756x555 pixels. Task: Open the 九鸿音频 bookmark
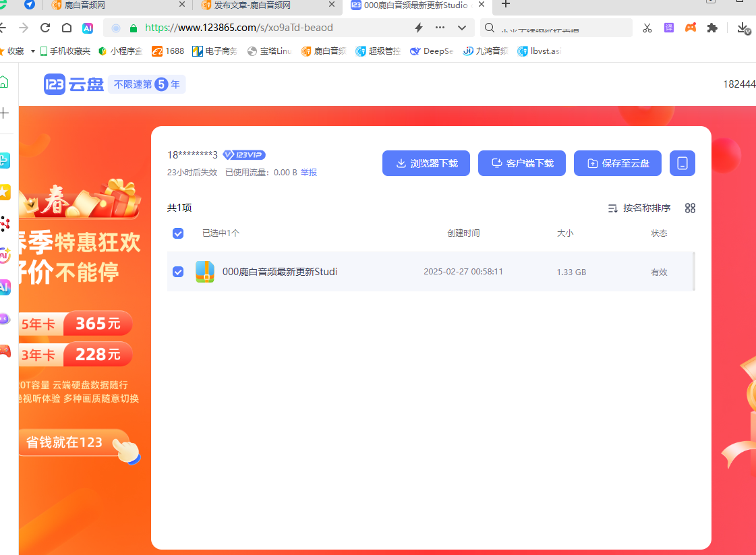click(486, 51)
